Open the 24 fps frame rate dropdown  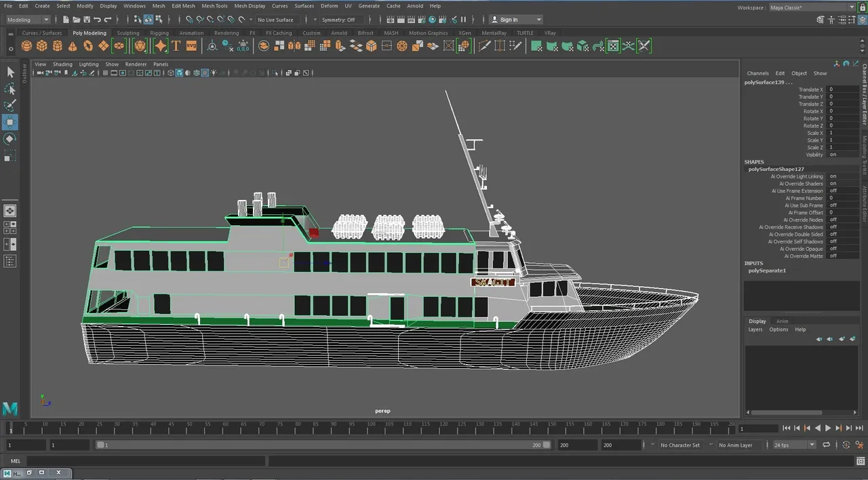[x=794, y=445]
